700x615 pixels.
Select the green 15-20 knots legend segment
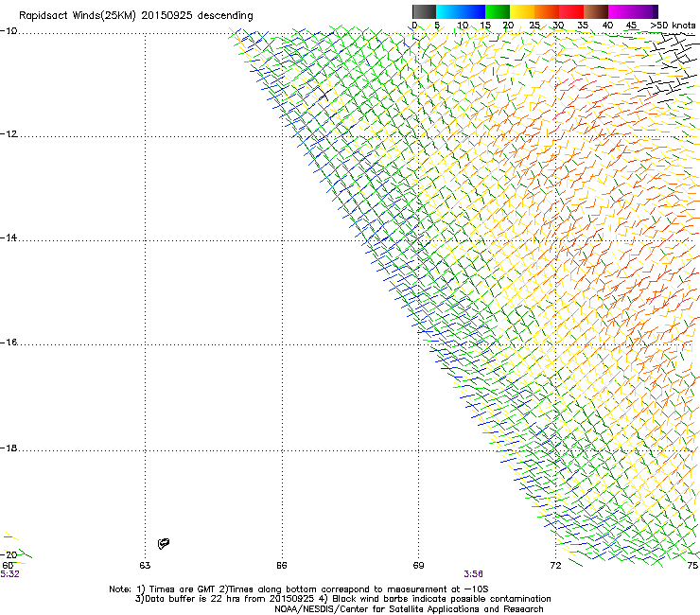[x=498, y=11]
